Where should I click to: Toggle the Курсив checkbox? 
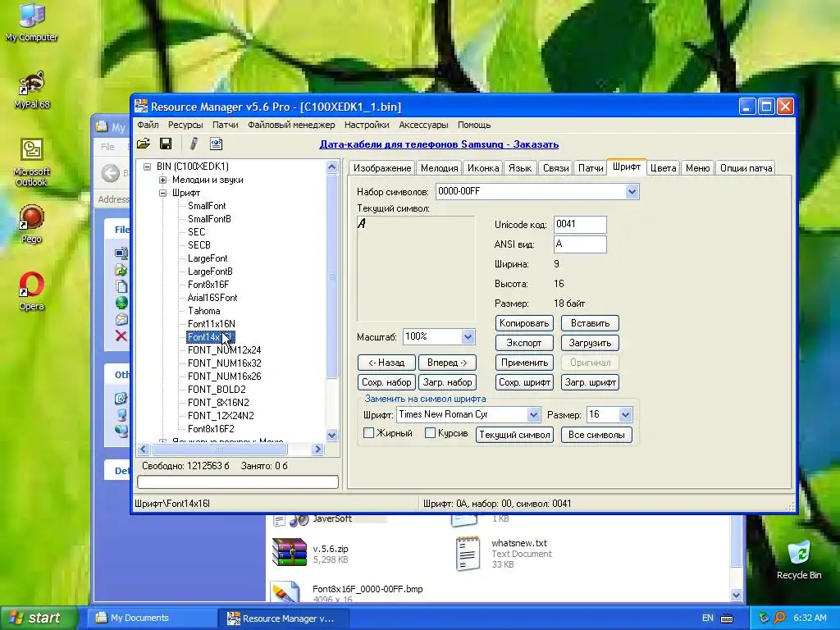[430, 433]
